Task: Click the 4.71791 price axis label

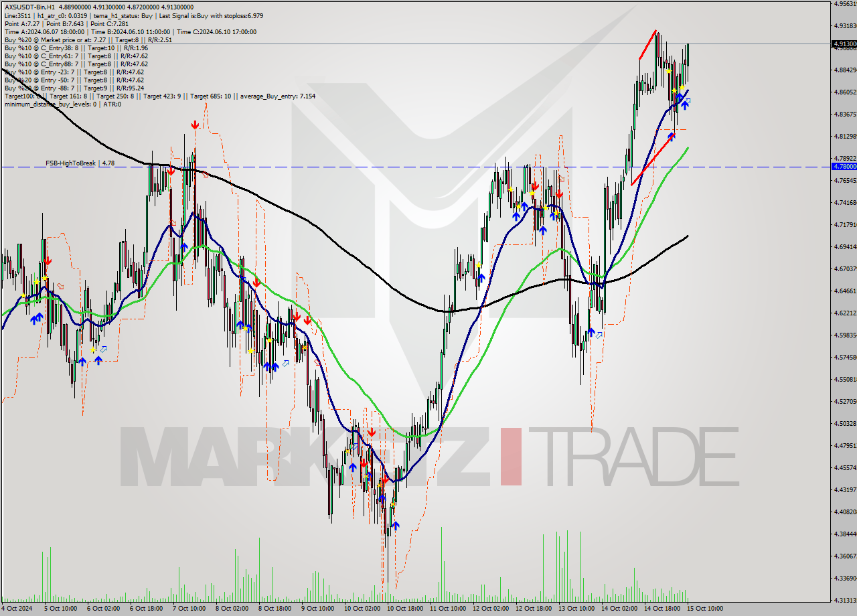Action: click(844, 224)
